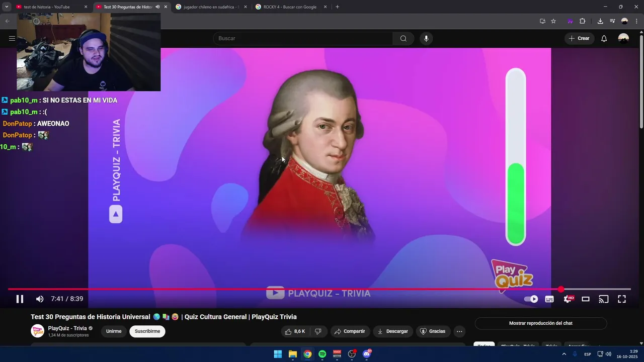
Task: Open more actions three-dot menu
Action: [459, 331]
